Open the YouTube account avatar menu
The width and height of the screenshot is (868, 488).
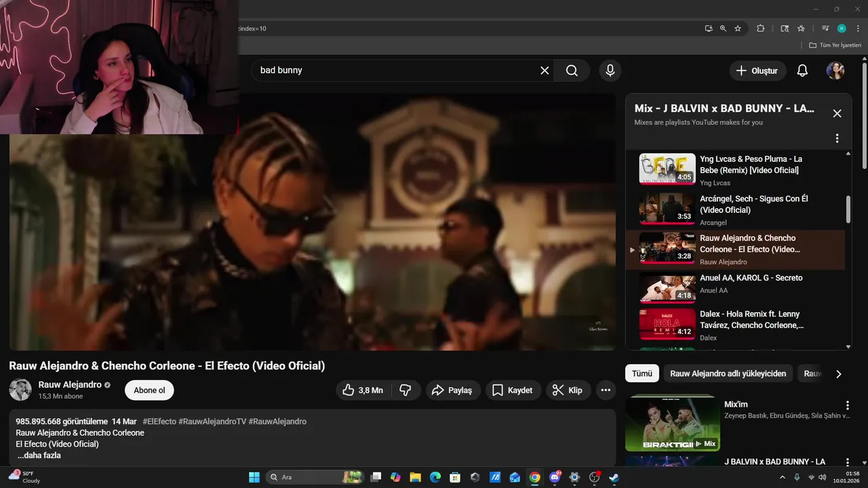pos(835,70)
